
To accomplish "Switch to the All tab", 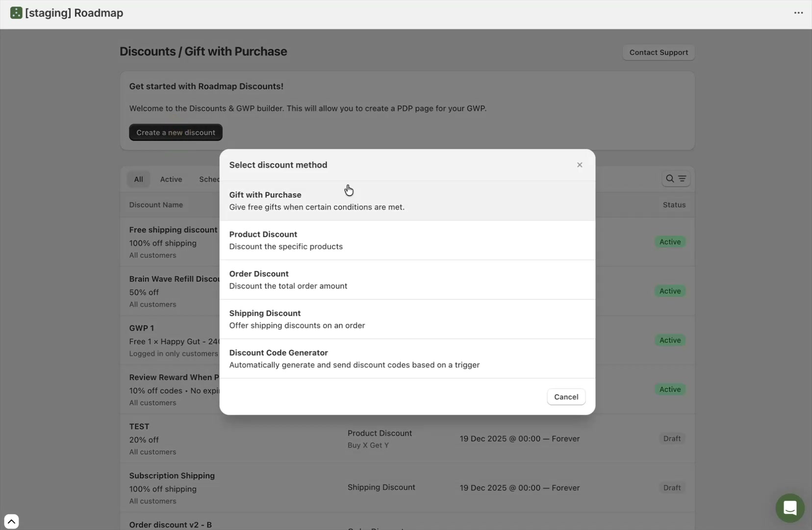I will [x=138, y=179].
